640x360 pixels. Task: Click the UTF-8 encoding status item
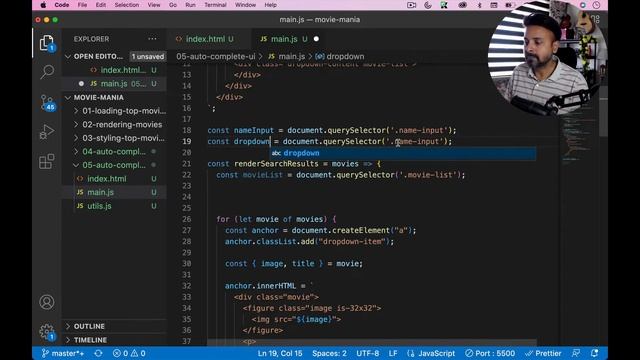click(x=367, y=353)
